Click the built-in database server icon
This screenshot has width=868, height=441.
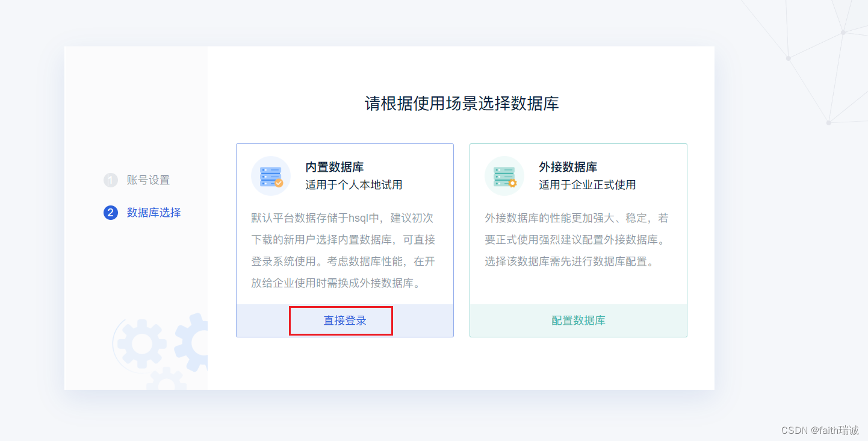pos(271,176)
